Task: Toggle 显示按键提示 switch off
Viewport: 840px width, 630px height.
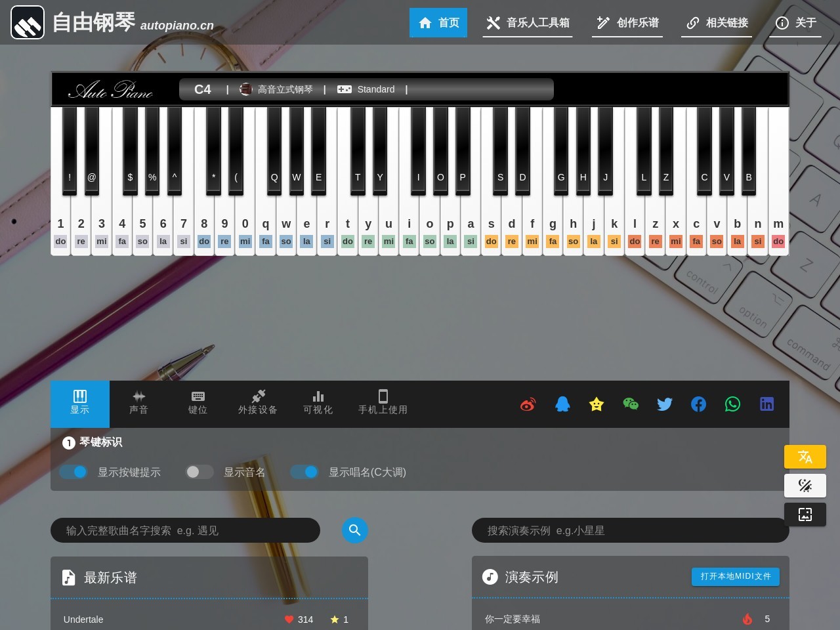Action: coord(73,472)
